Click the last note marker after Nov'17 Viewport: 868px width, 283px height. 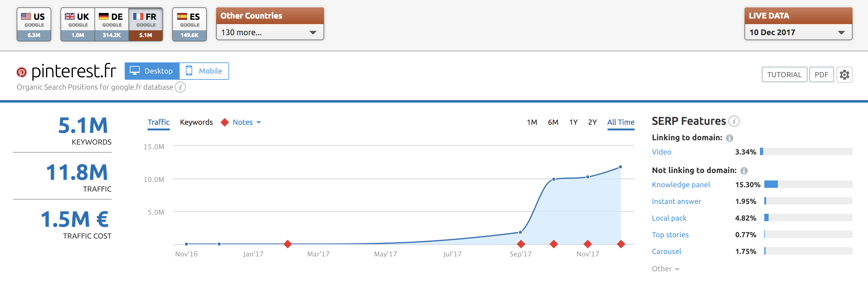(x=621, y=244)
